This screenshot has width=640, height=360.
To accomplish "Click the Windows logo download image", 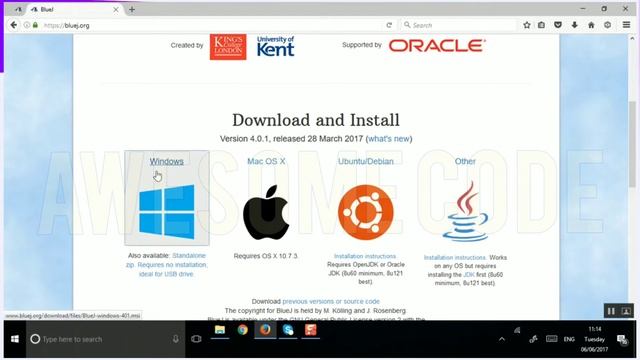I will click(x=167, y=211).
